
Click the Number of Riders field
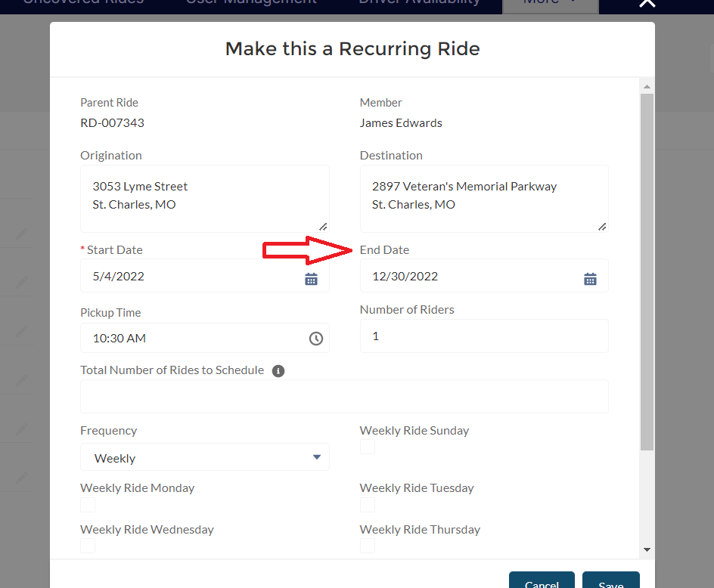(484, 336)
